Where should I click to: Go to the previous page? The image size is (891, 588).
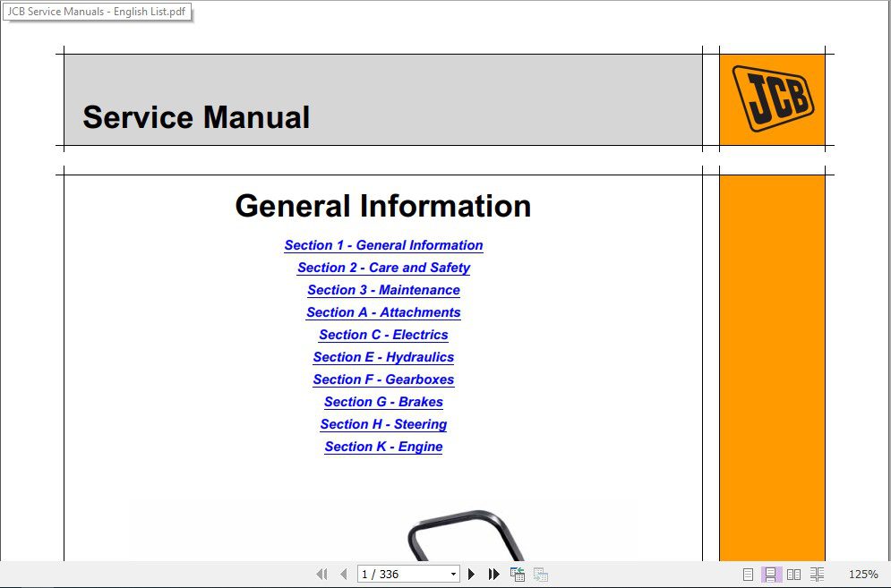(x=343, y=575)
